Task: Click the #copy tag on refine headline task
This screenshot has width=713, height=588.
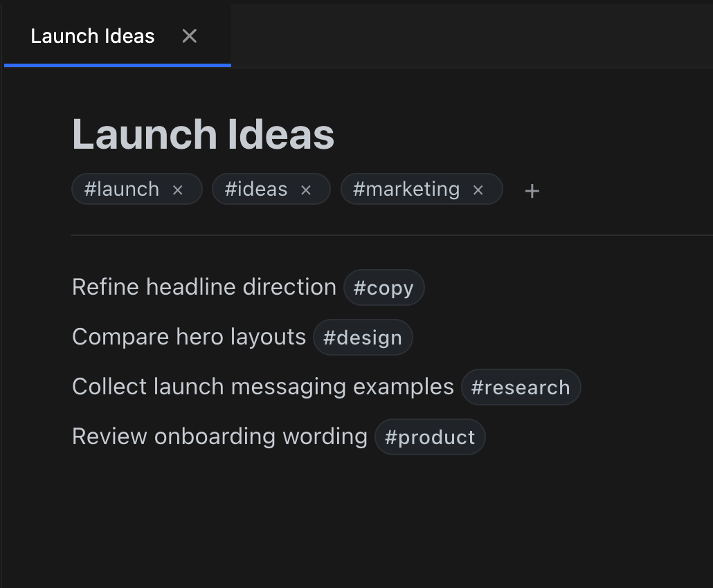Action: [383, 287]
